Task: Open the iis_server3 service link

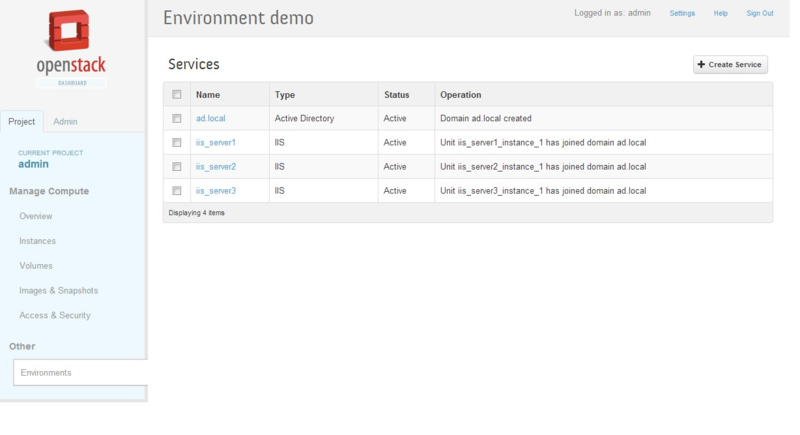Action: pos(215,190)
